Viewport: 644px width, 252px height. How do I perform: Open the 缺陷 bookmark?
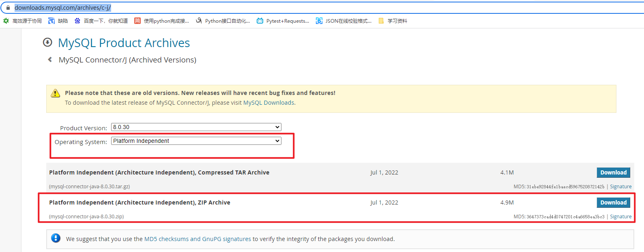(58, 21)
